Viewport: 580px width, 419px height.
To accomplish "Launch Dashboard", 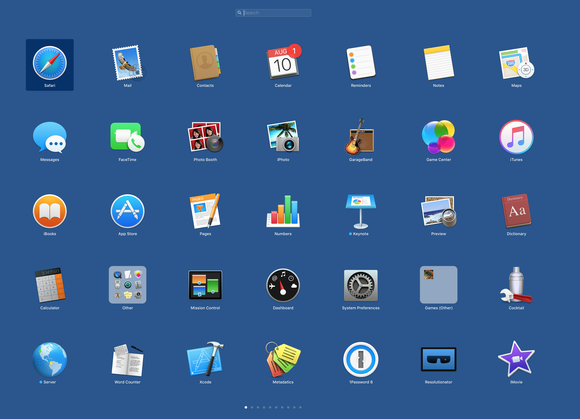I will coord(283,285).
